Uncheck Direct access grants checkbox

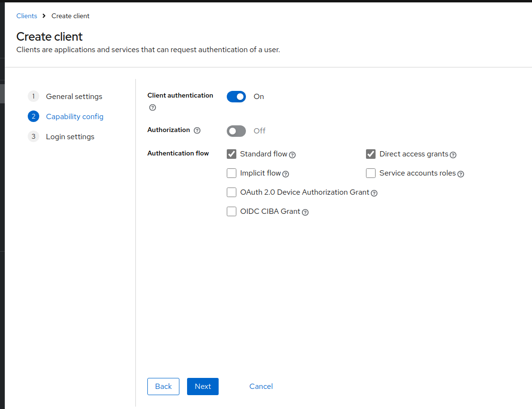(x=371, y=154)
